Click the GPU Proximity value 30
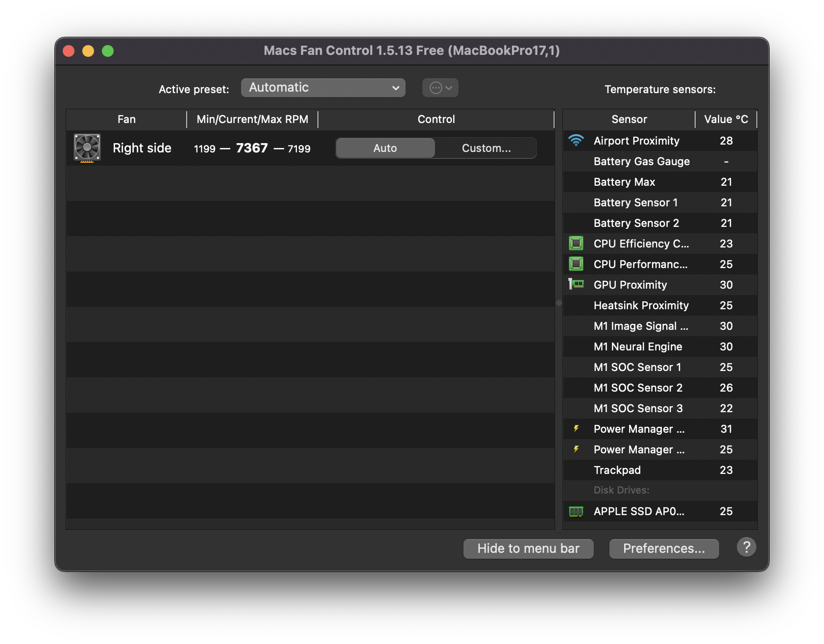Image resolution: width=824 pixels, height=644 pixels. point(726,285)
